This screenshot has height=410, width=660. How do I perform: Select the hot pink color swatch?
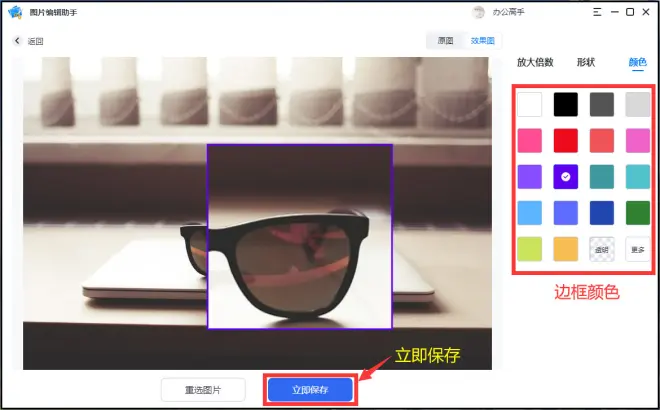[x=530, y=141]
